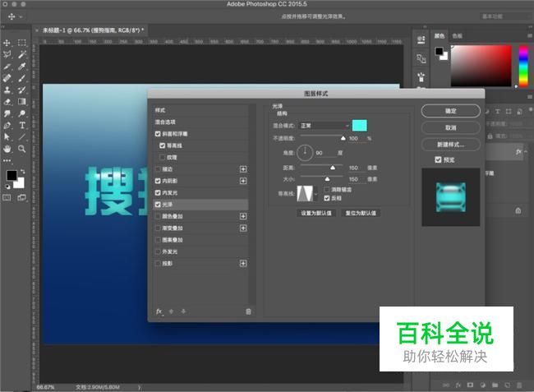Switch to the 色板 panel tab
This screenshot has width=534, height=392.
(x=457, y=36)
